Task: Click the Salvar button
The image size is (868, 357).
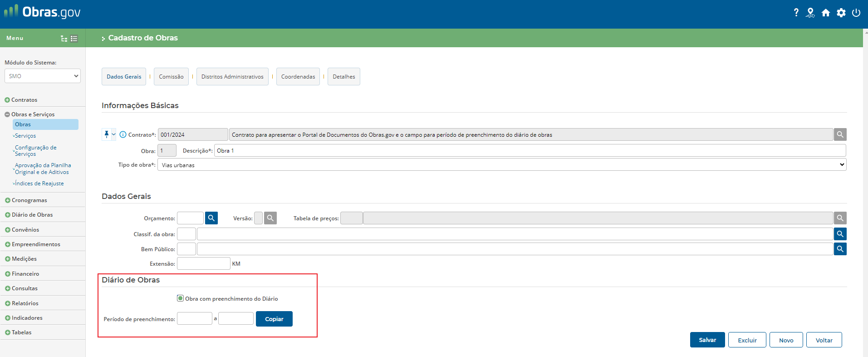Action: 707,340
